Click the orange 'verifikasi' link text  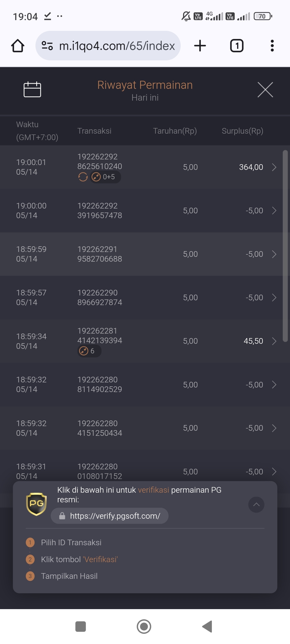pyautogui.click(x=154, y=490)
